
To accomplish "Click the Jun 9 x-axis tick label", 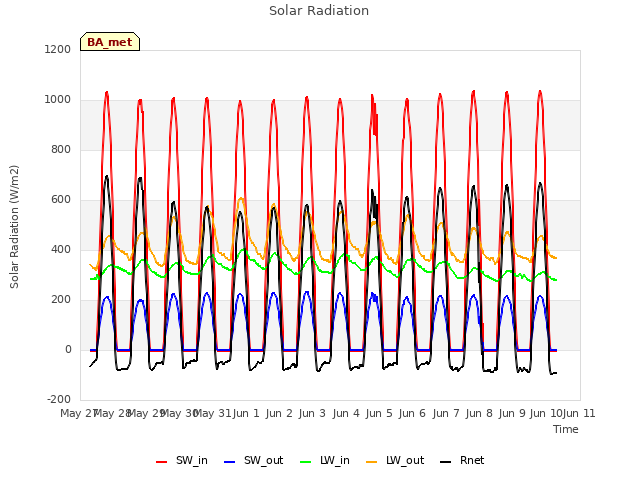I will 512,413.
